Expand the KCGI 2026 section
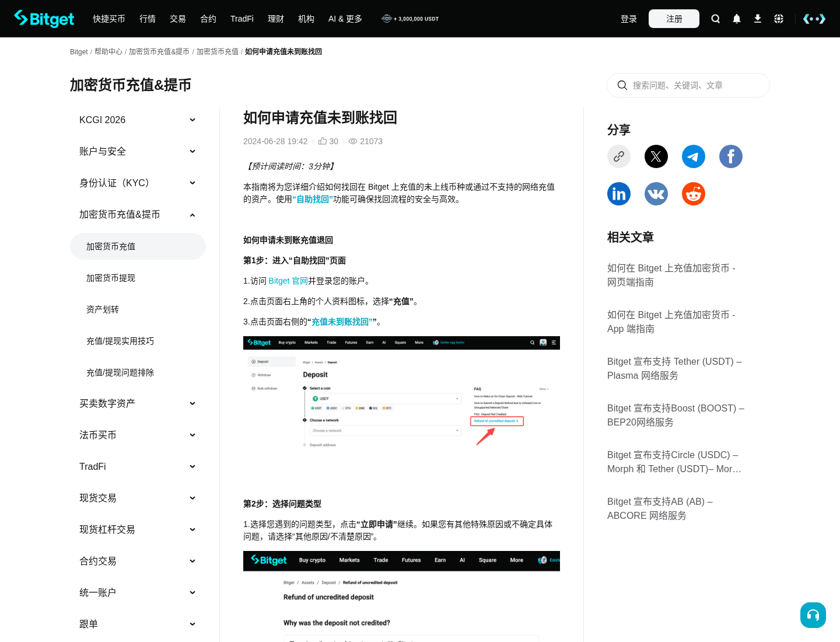840x642 pixels. coord(138,120)
